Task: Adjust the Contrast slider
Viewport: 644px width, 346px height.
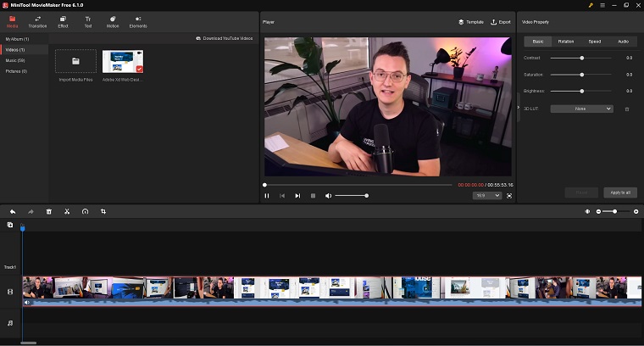Action: pyautogui.click(x=581, y=58)
